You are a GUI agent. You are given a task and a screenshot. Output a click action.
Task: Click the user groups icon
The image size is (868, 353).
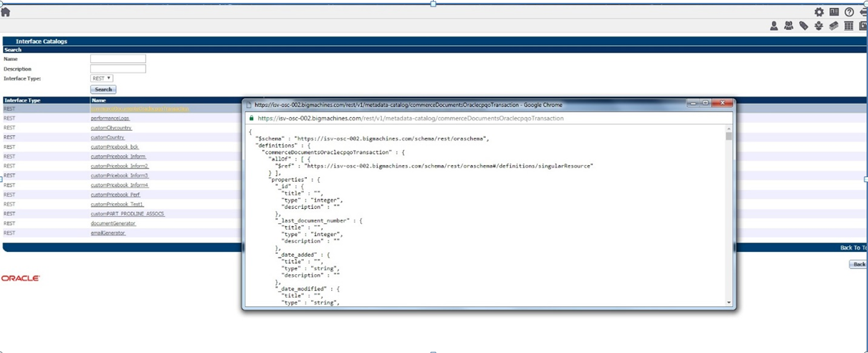[789, 26]
